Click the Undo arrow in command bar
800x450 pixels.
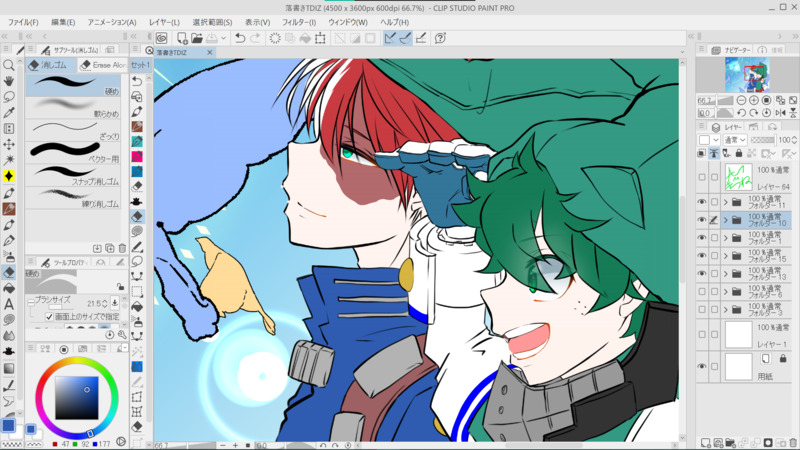[240, 38]
